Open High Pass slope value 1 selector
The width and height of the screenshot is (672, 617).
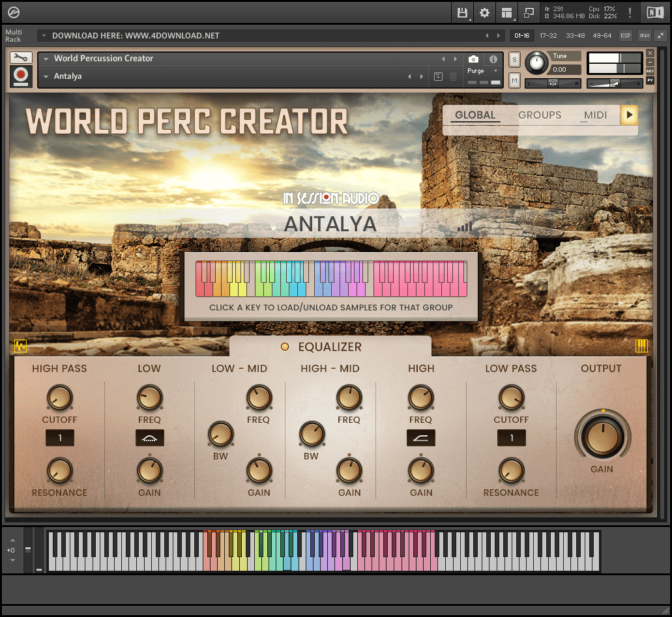pyautogui.click(x=60, y=438)
